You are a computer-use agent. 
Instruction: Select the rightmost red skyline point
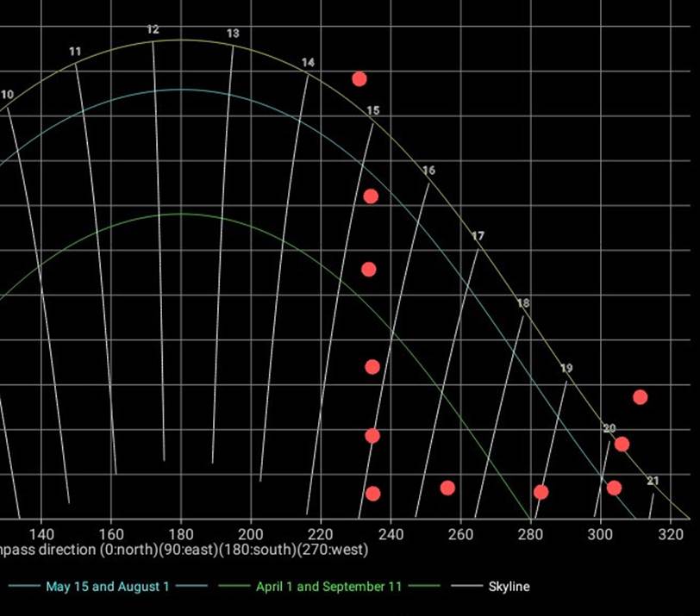[640, 397]
